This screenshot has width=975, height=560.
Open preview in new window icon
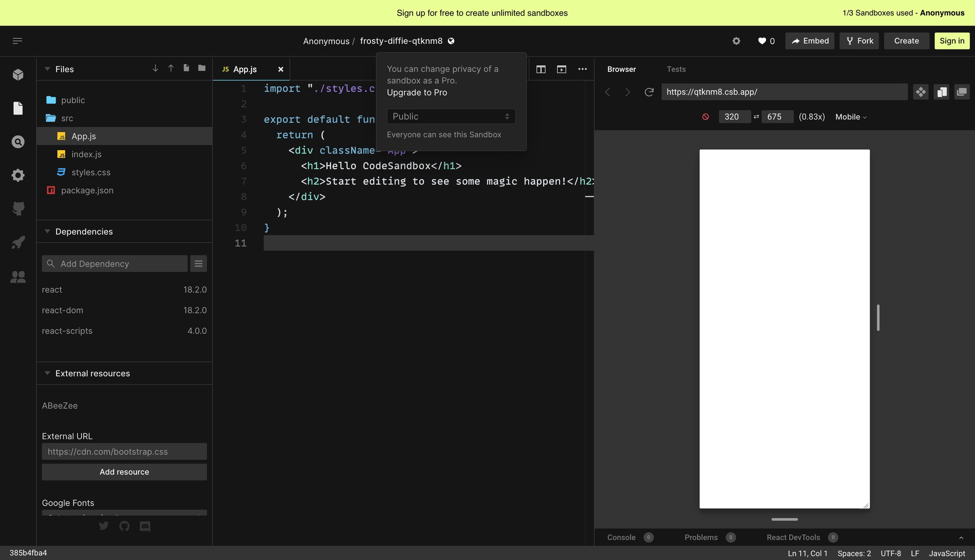(x=962, y=92)
